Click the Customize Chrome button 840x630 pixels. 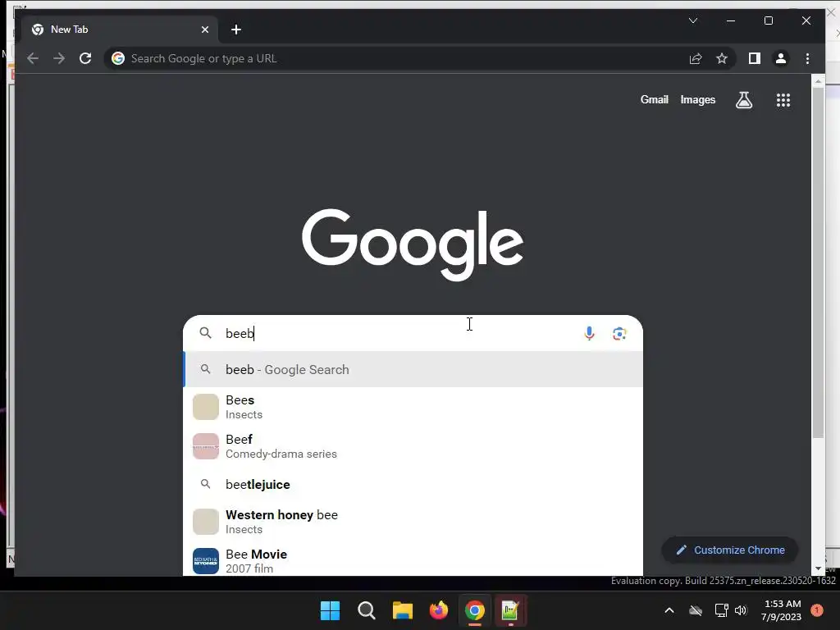[729, 550]
